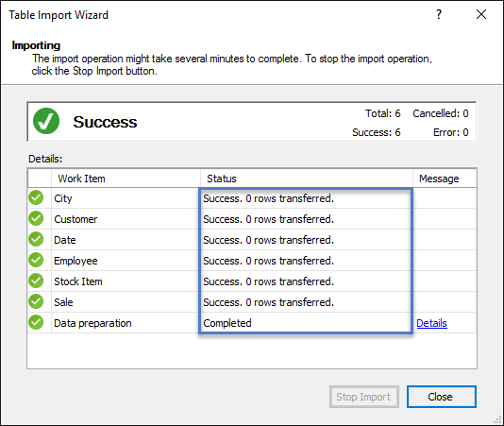Click the Error: 0 summary text
The image size is (504, 426).
click(450, 132)
